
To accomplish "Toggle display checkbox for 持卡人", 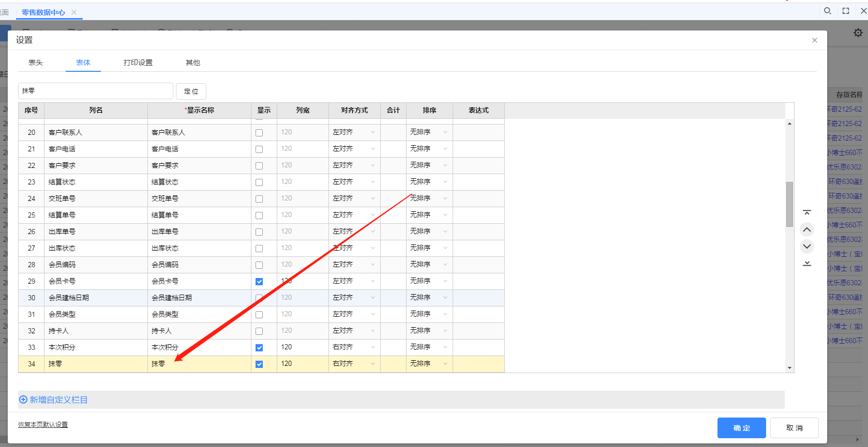I will pos(259,331).
